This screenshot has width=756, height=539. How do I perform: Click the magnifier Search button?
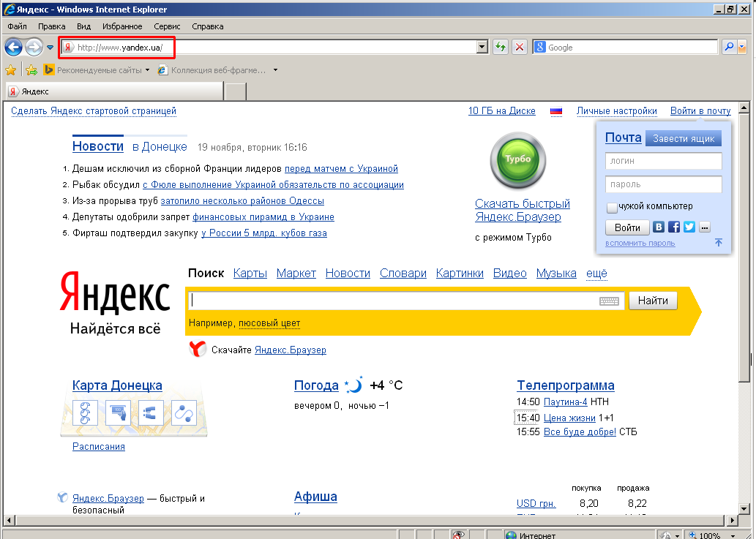(729, 48)
